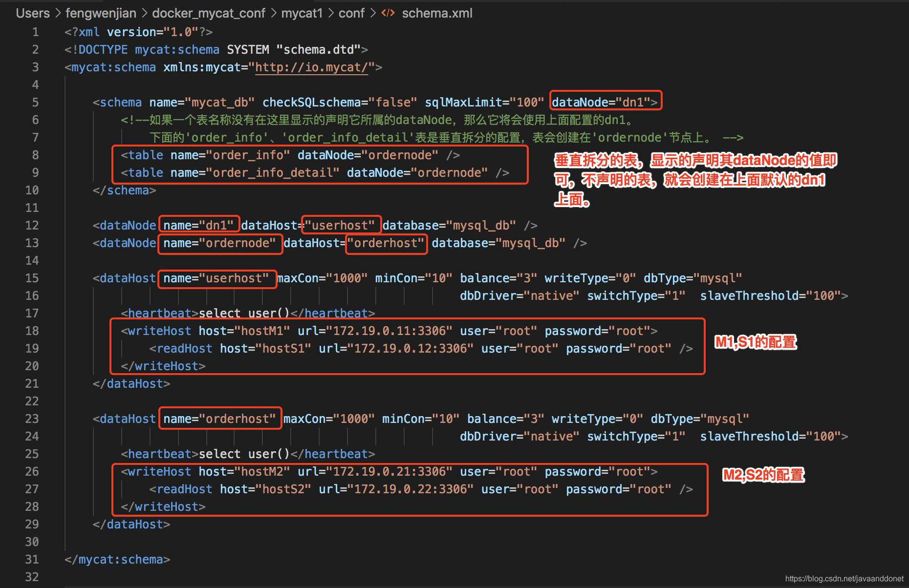Click the closing </mycat:schema> tag

point(117,560)
